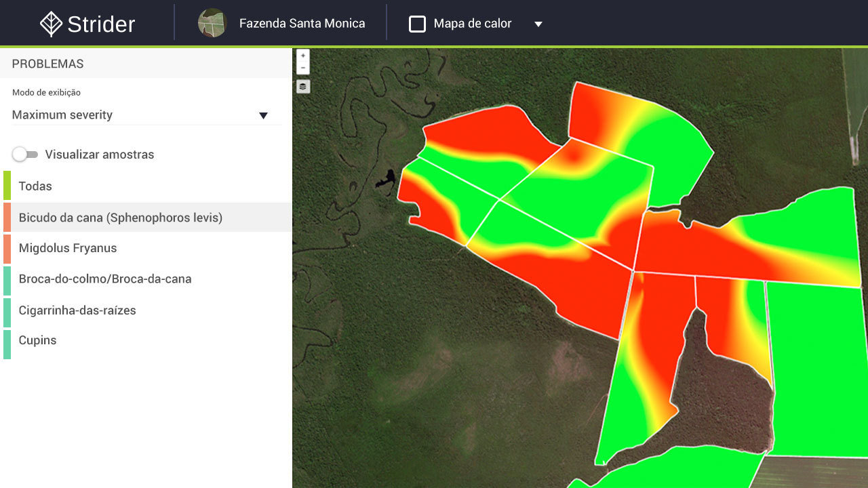Click green severity swatch beside Cupins
This screenshot has height=488, width=868.
7,344
